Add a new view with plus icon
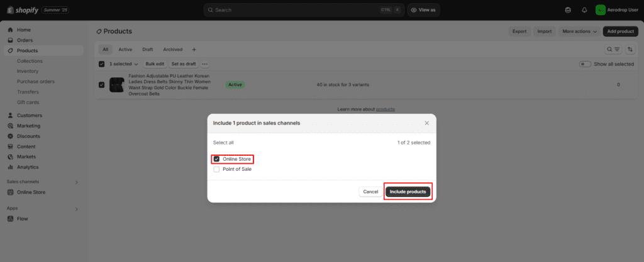This screenshot has height=262, width=644. (x=194, y=49)
